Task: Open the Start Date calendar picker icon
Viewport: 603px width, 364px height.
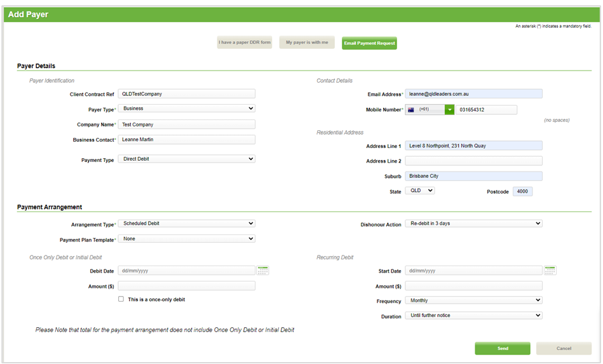Action: coord(550,271)
